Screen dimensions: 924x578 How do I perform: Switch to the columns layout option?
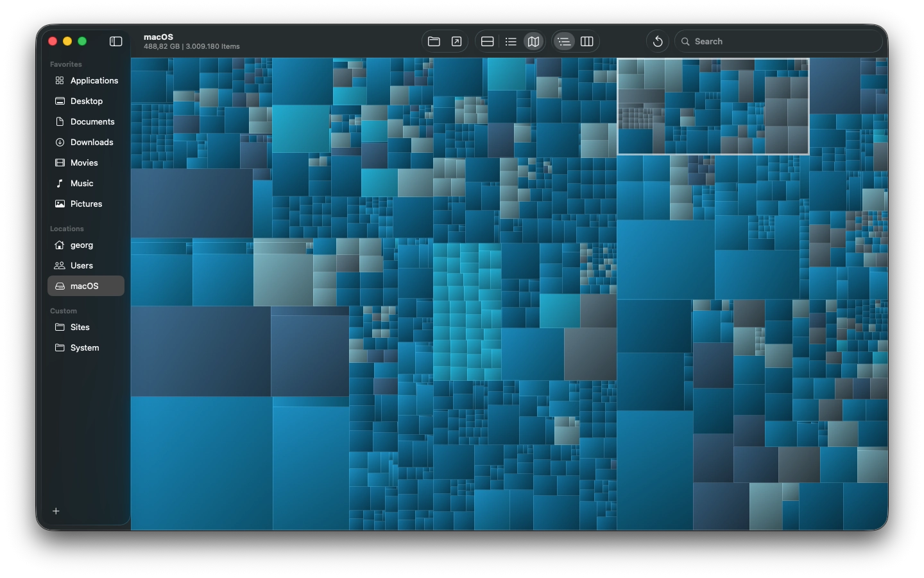(x=586, y=41)
